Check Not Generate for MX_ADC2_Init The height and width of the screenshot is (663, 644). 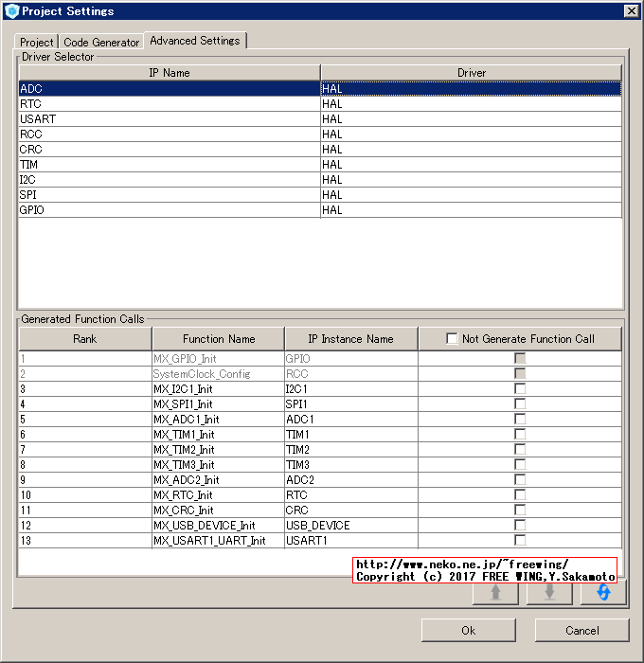(x=520, y=479)
